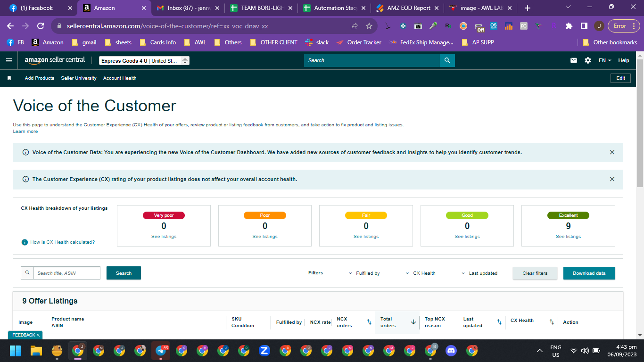Sort listings by NCX orders
Image resolution: width=644 pixels, height=362 pixels.
point(369,322)
